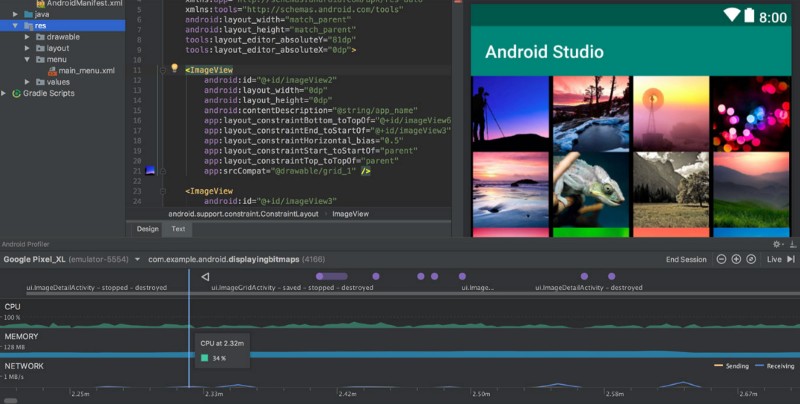Click the timeline horizontal scrollbar thumb
This screenshot has height=404, width=800.
(x=10, y=401)
